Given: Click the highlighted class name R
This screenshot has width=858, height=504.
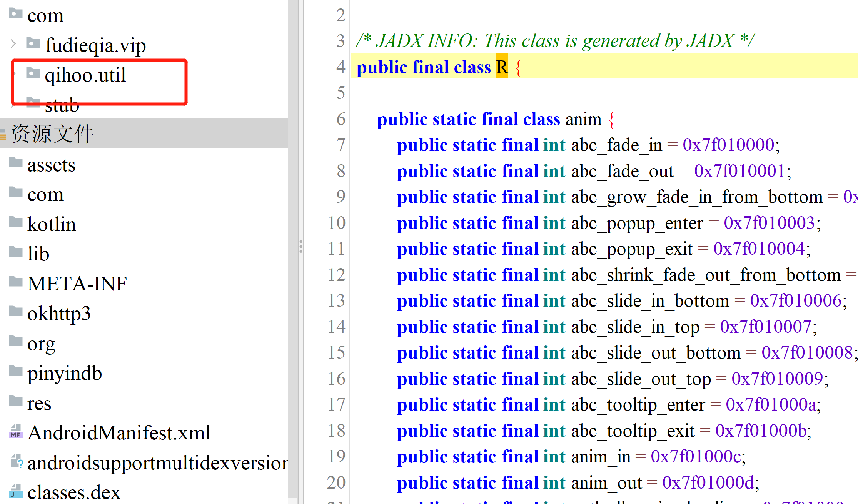Looking at the screenshot, I should pos(502,67).
